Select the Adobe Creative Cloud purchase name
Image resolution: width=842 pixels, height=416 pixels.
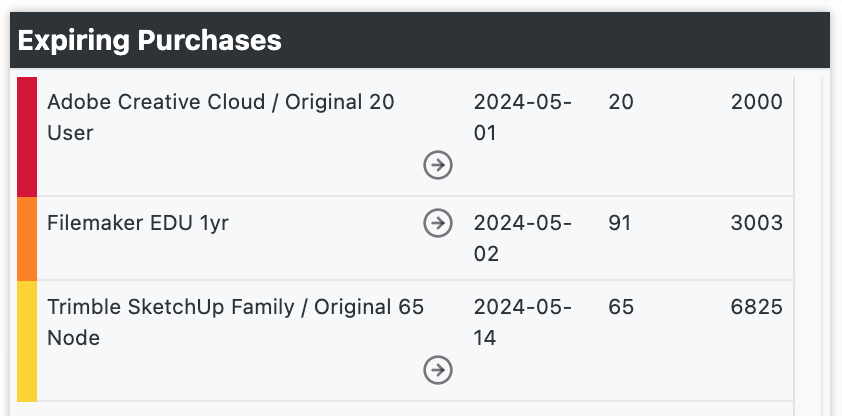pos(221,117)
